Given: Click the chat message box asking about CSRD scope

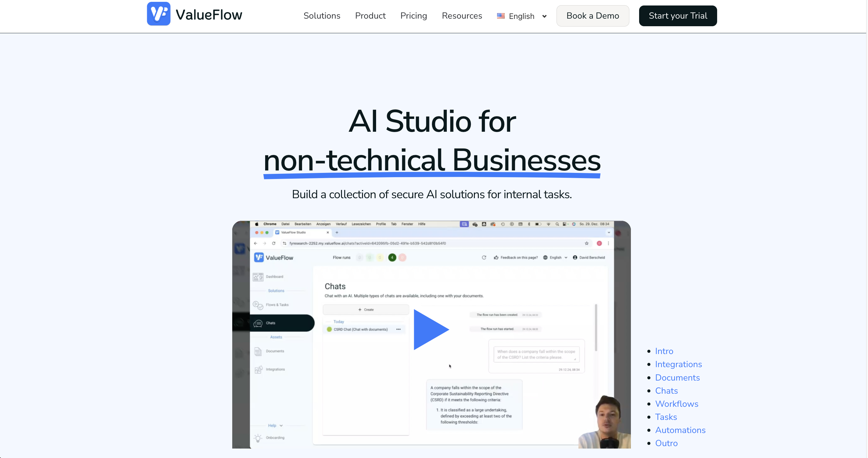Looking at the screenshot, I should [536, 355].
